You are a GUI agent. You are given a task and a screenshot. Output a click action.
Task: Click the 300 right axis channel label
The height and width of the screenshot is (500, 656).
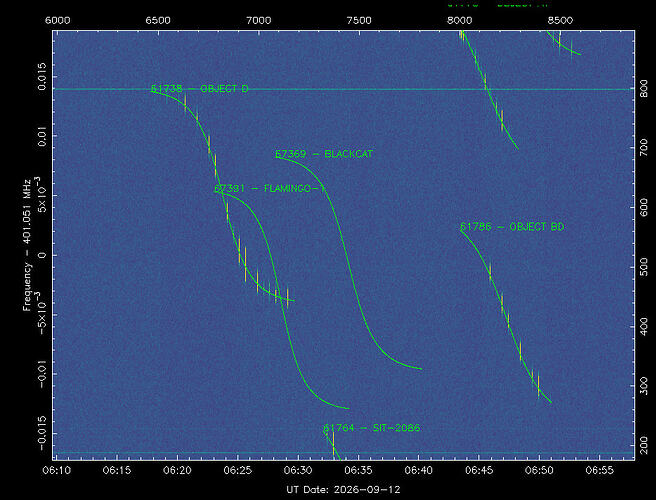pyautogui.click(x=644, y=386)
